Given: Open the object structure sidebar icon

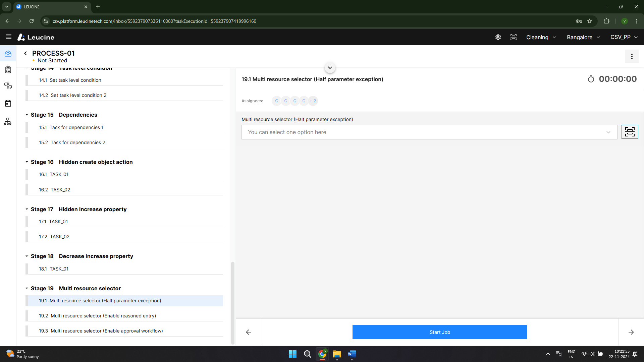Looking at the screenshot, I should (8, 85).
